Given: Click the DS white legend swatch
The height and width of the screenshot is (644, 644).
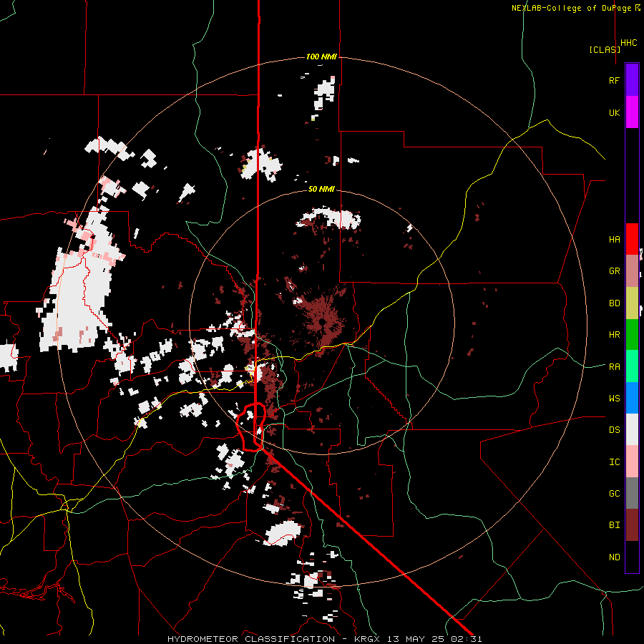Looking at the screenshot, I should pos(632,429).
